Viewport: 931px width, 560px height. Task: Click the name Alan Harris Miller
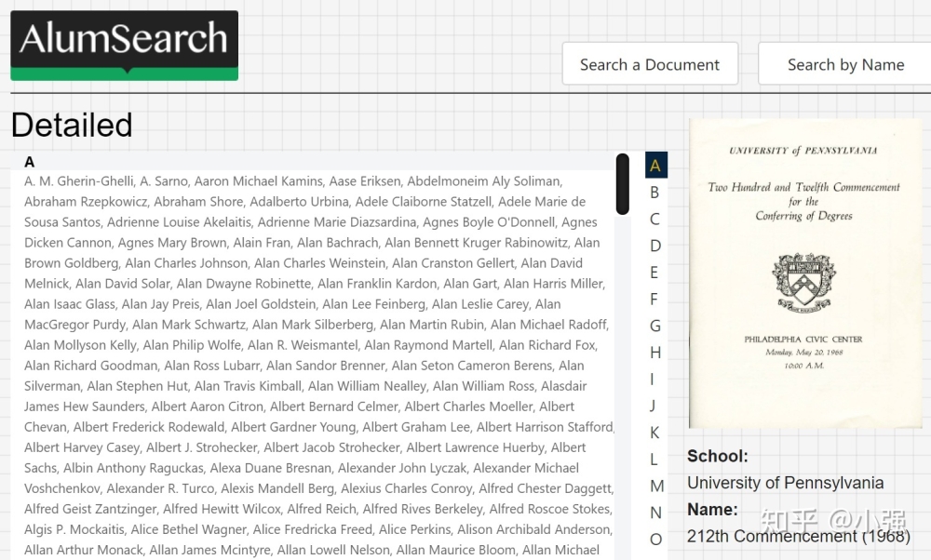pos(553,284)
